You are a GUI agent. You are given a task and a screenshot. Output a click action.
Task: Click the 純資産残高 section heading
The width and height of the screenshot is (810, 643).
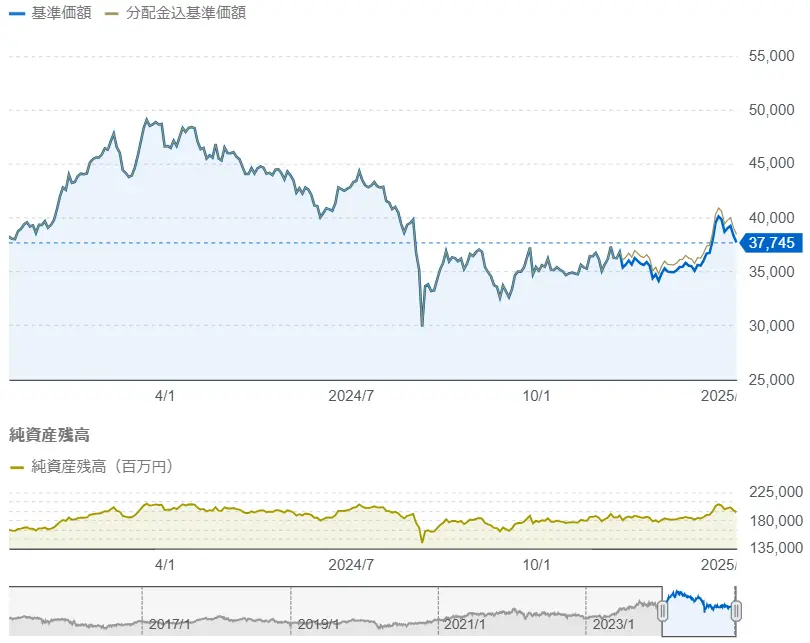pyautogui.click(x=50, y=436)
